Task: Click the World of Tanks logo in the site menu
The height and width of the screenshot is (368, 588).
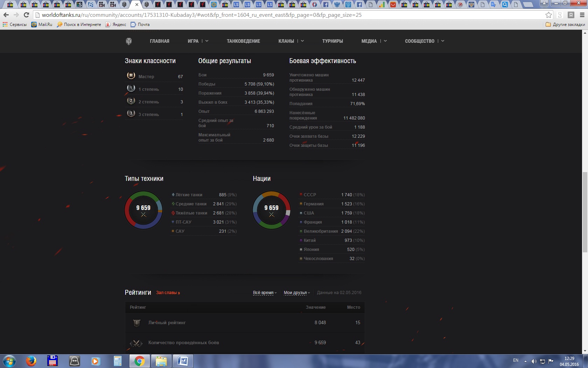Action: (x=129, y=41)
